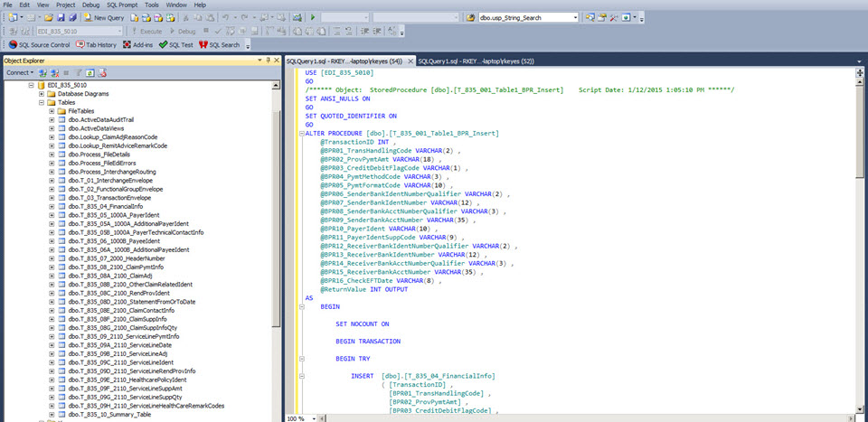This screenshot has height=422, width=868.
Task: Click the green Start debugging arrow
Action: point(313,17)
